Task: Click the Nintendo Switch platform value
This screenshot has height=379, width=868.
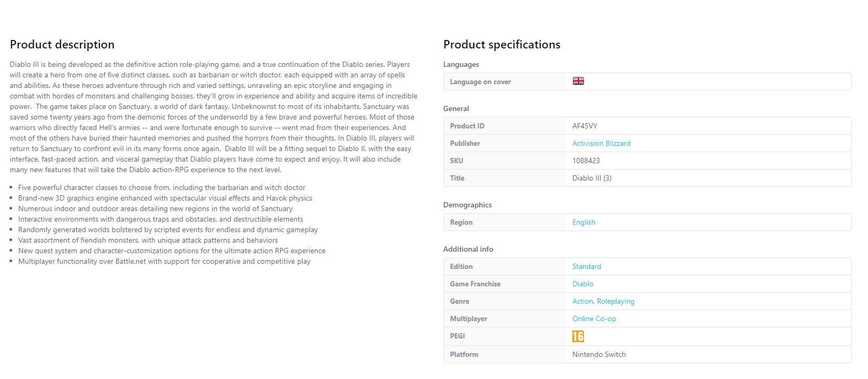Action: click(x=599, y=354)
